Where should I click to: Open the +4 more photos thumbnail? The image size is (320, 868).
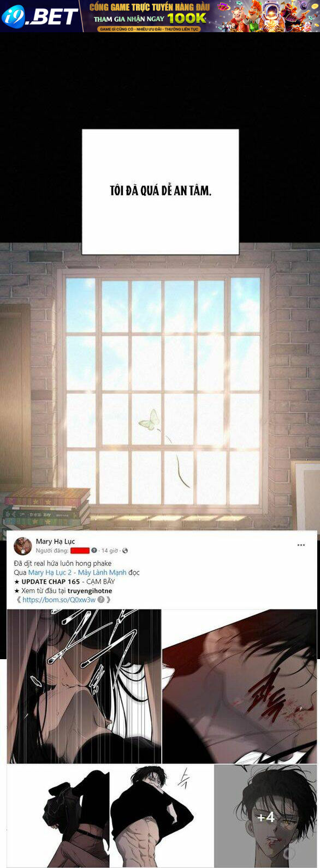click(x=265, y=816)
